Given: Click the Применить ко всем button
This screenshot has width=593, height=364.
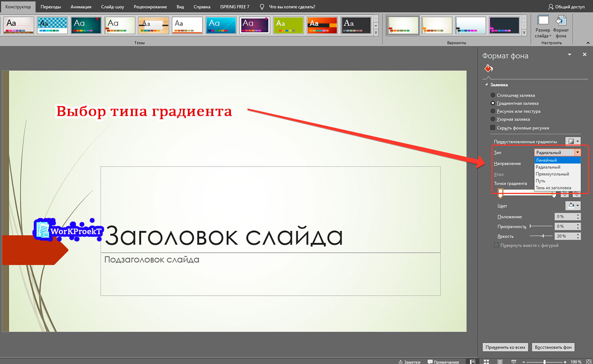Looking at the screenshot, I should [x=505, y=347].
